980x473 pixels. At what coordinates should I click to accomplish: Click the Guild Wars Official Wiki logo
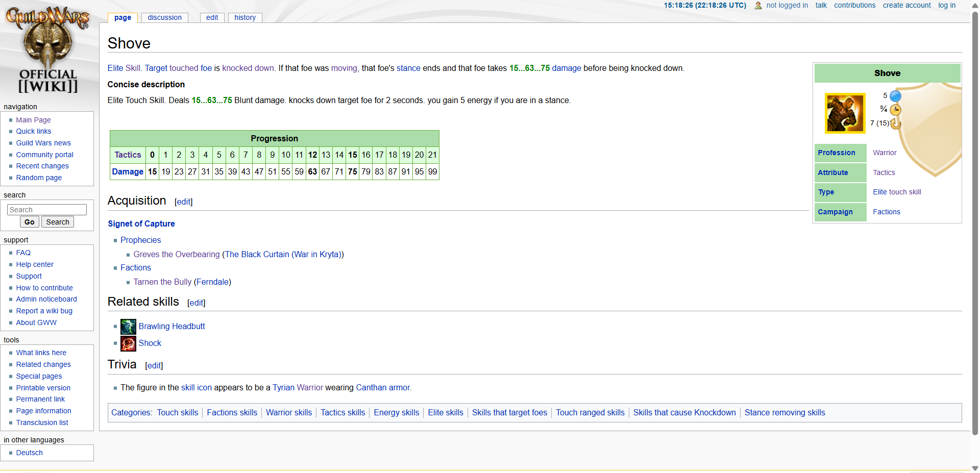click(47, 49)
